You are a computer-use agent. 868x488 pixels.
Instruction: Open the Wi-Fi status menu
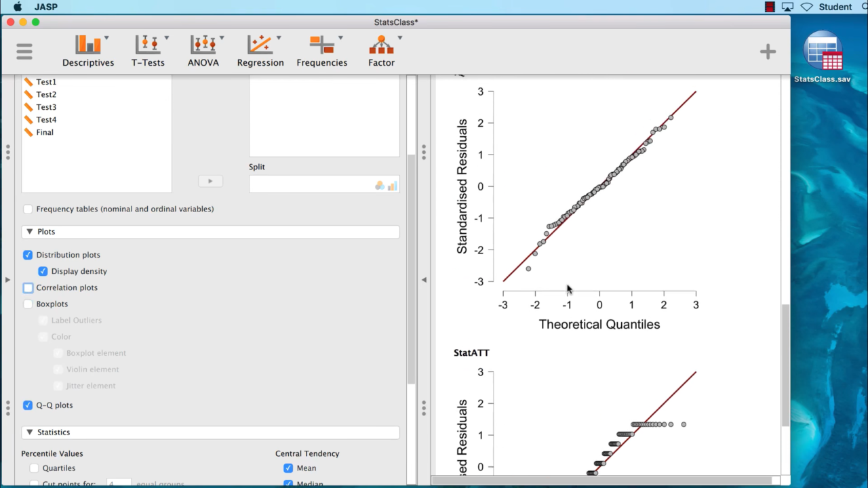click(x=807, y=7)
